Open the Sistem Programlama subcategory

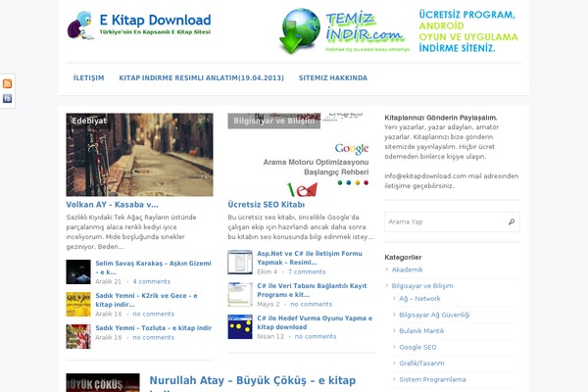pos(432,379)
